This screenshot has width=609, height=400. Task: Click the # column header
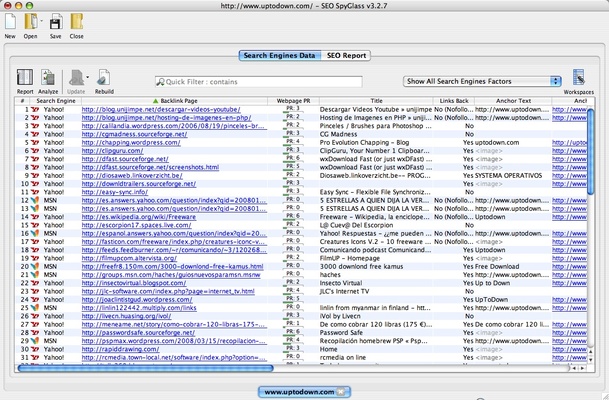pos(22,101)
